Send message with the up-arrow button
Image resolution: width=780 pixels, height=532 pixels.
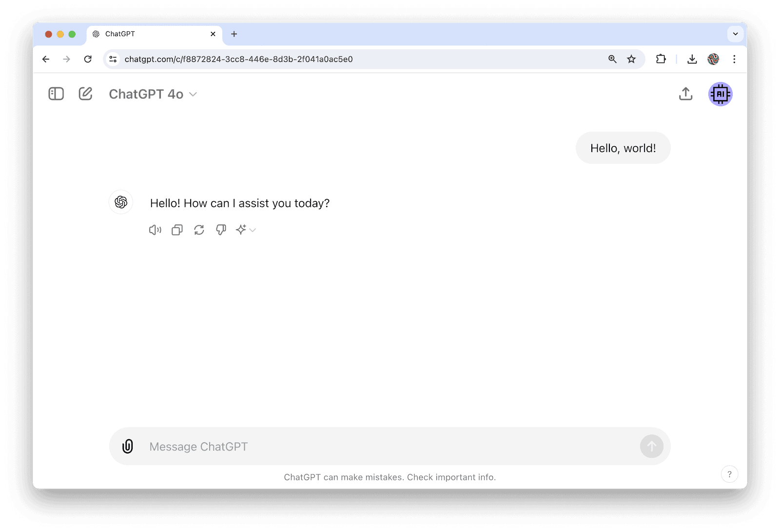652,446
